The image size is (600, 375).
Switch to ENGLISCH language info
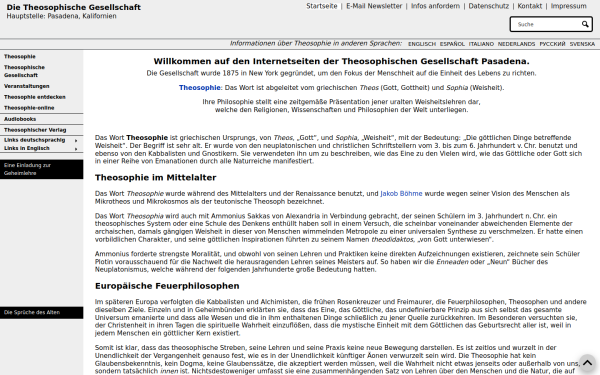[422, 44]
